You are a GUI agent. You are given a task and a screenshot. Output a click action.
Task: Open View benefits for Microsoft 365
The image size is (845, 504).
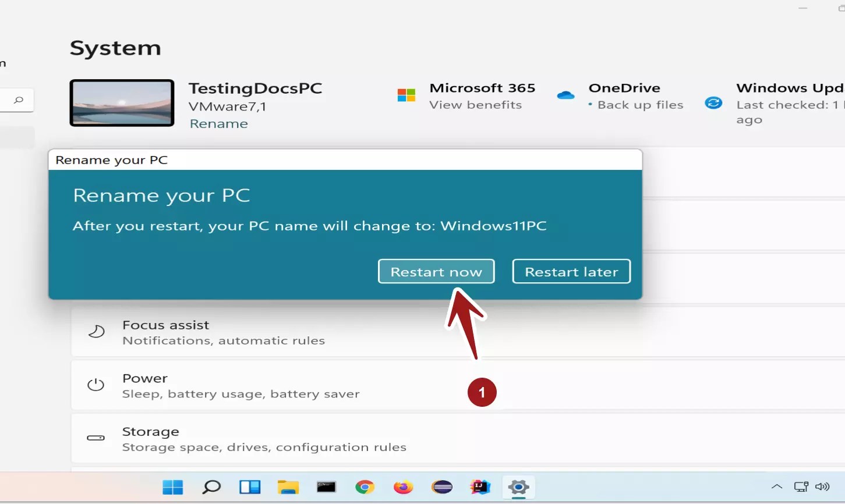coord(475,105)
